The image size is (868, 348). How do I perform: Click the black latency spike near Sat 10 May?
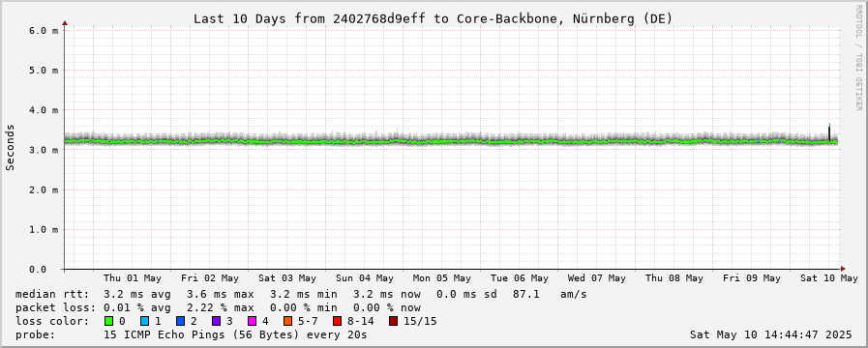pos(828,133)
